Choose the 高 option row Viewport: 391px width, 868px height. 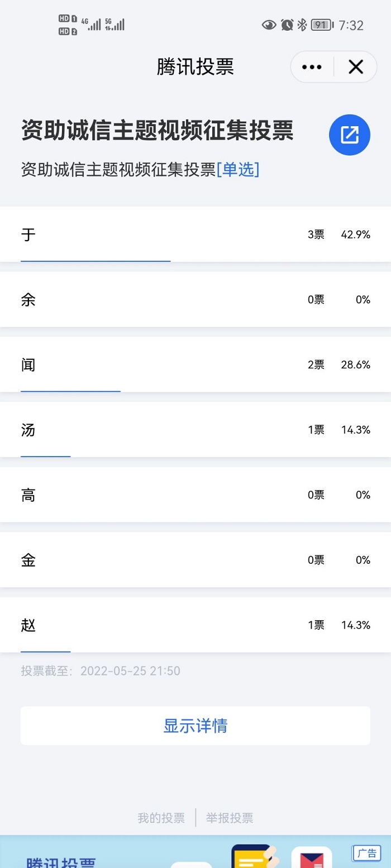click(195, 495)
